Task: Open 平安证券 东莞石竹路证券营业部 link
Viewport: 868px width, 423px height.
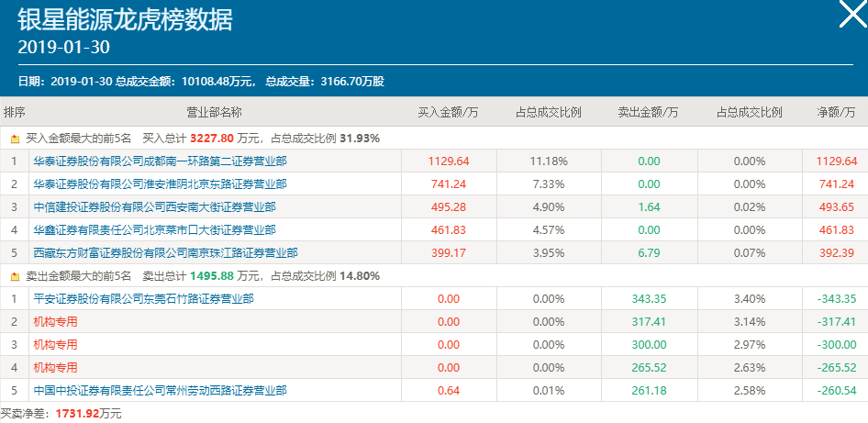Action: pyautogui.click(x=143, y=299)
